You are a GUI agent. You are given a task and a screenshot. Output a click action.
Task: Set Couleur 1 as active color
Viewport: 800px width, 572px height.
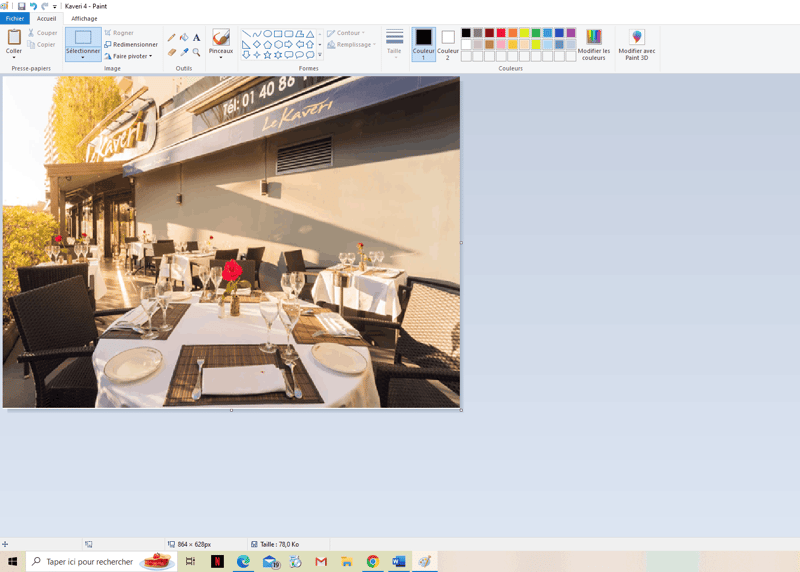(x=424, y=44)
